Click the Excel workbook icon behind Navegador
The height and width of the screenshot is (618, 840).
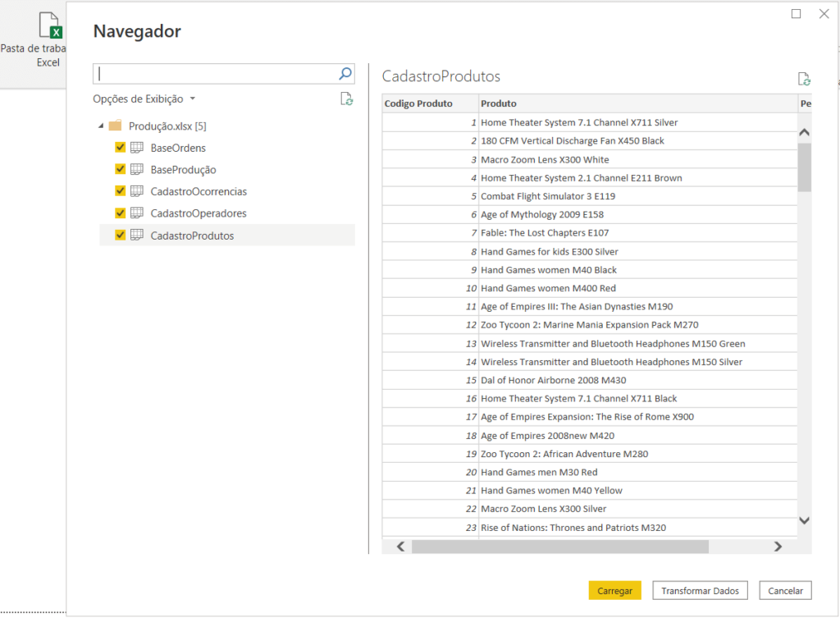pyautogui.click(x=50, y=25)
